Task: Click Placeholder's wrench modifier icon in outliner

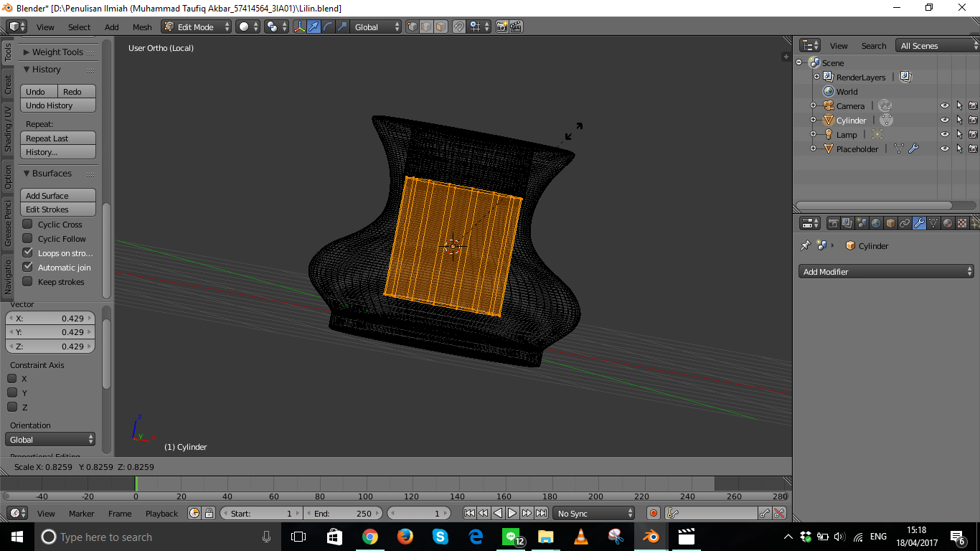Action: (913, 149)
